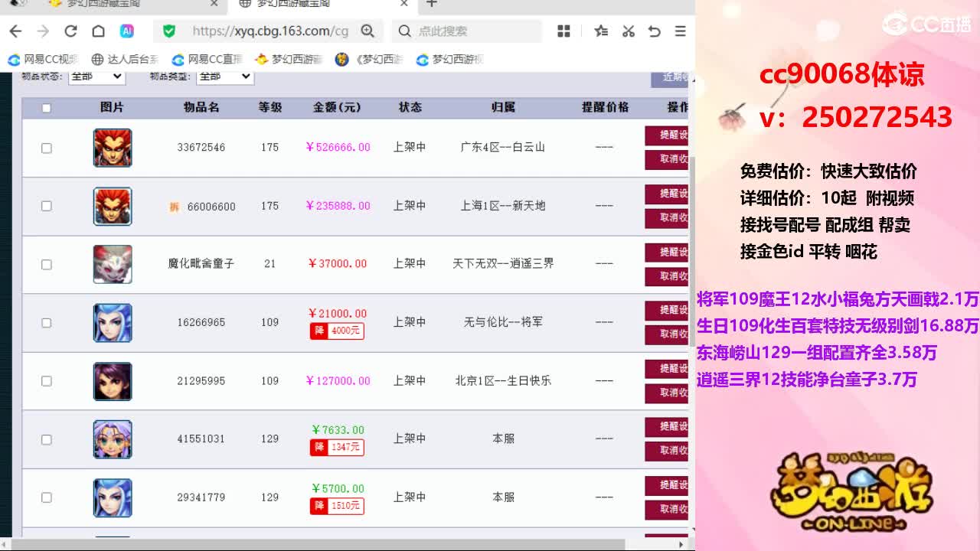Viewport: 980px width, 551px height.
Task: Check the row for item 21295995
Action: (46, 380)
